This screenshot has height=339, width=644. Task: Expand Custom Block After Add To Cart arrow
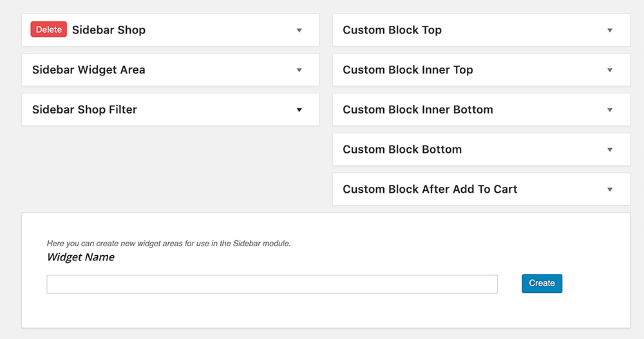pyautogui.click(x=610, y=190)
